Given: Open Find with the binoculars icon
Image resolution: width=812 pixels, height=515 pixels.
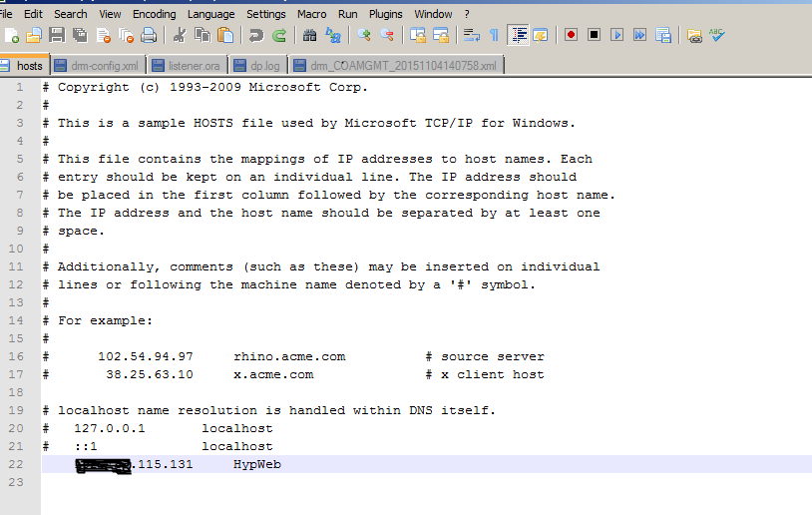Looking at the screenshot, I should (309, 36).
